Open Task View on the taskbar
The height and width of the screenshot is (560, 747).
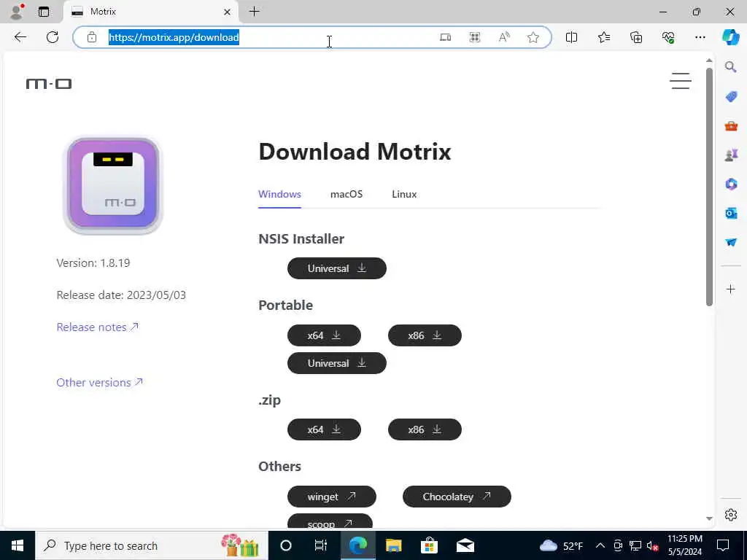(321, 545)
